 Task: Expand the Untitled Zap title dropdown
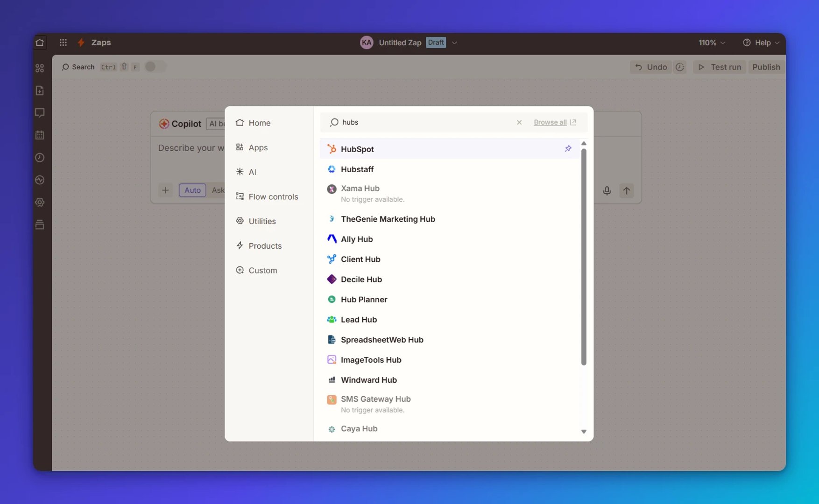coord(454,42)
